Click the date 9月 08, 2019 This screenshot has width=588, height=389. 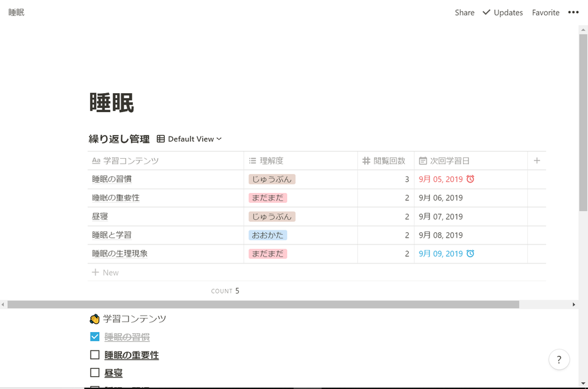point(440,235)
